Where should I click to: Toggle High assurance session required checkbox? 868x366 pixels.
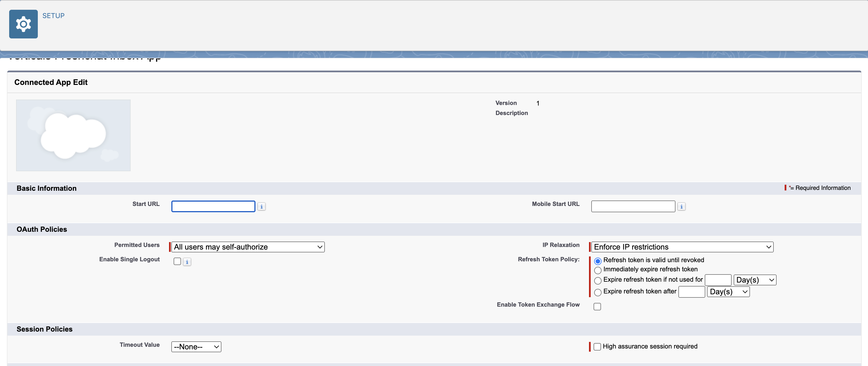pyautogui.click(x=597, y=346)
